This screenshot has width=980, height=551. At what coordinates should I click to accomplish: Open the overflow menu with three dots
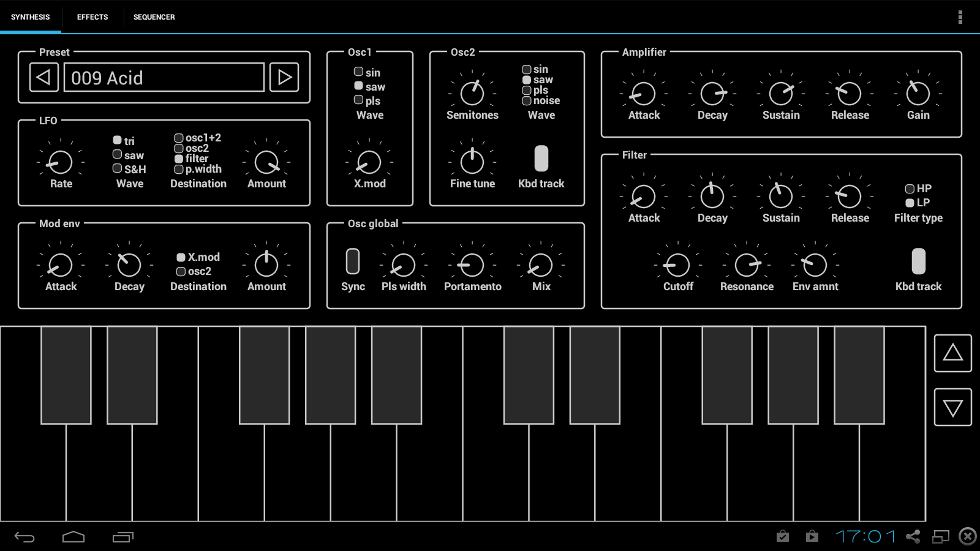[x=960, y=17]
